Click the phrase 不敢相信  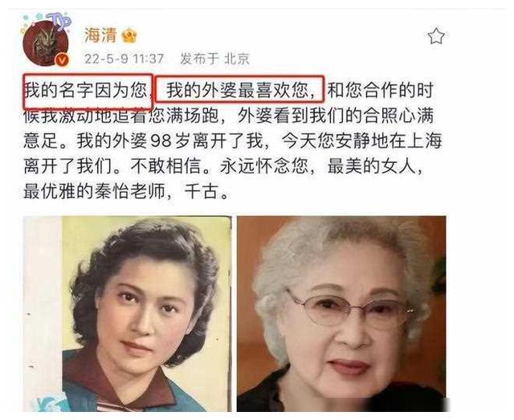pos(165,166)
